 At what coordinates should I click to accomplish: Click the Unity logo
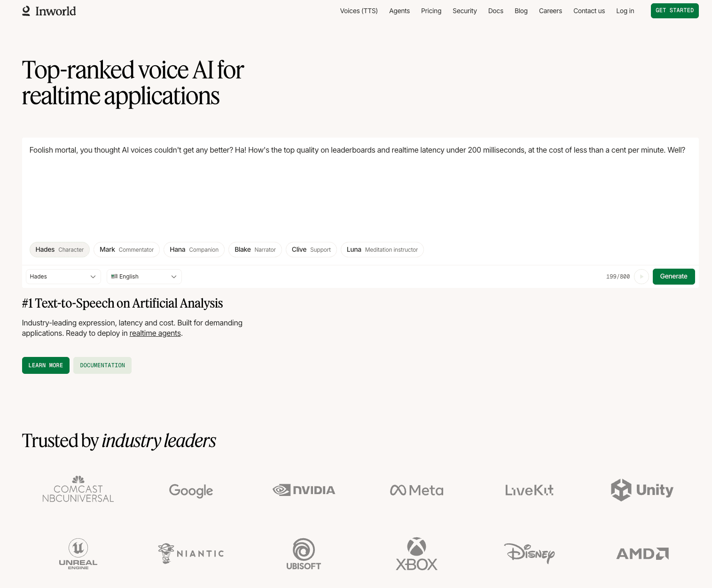tap(642, 490)
